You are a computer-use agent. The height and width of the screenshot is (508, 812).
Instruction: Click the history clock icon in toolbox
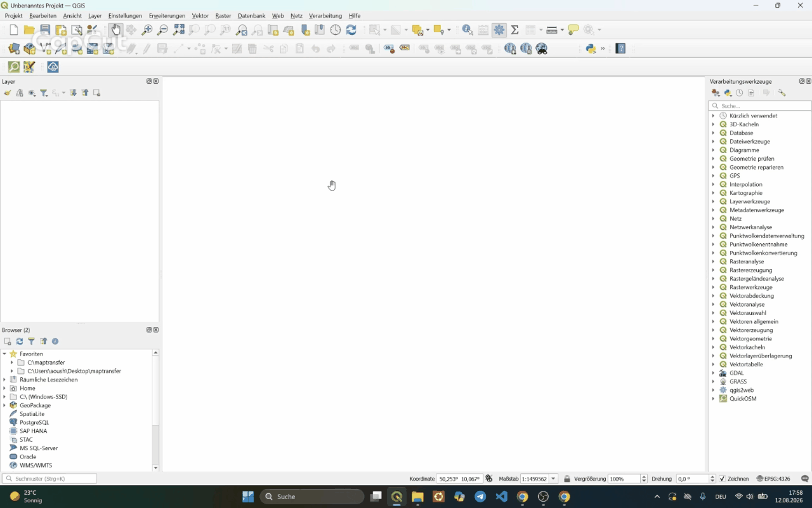pyautogui.click(x=740, y=93)
